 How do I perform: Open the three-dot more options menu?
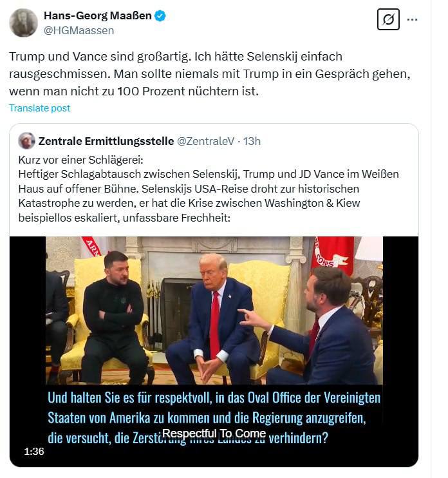[x=420, y=20]
